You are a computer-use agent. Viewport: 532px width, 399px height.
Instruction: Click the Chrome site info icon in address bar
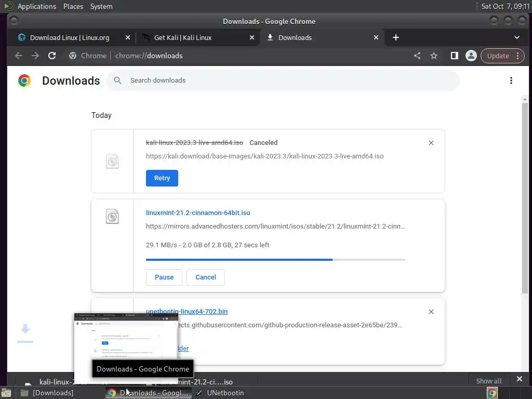tap(73, 56)
